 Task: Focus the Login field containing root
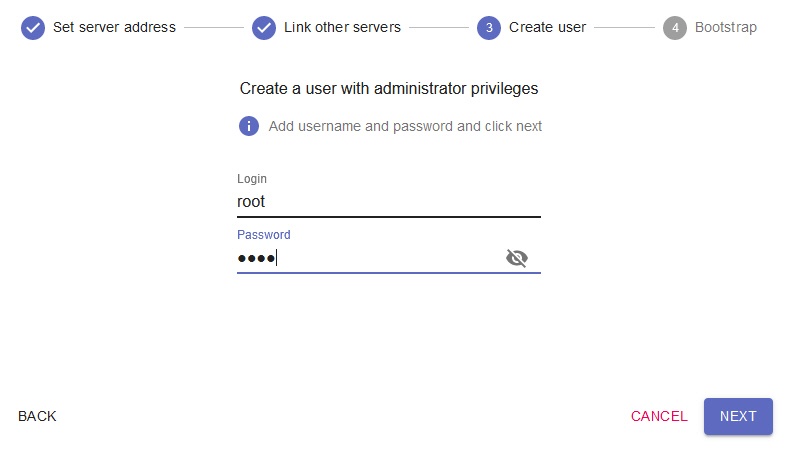click(x=388, y=201)
